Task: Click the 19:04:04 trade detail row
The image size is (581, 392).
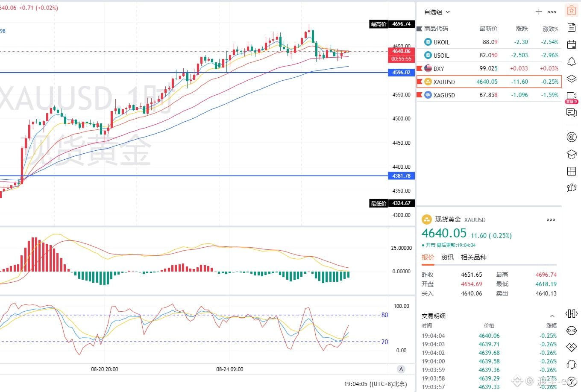Action: click(x=489, y=336)
